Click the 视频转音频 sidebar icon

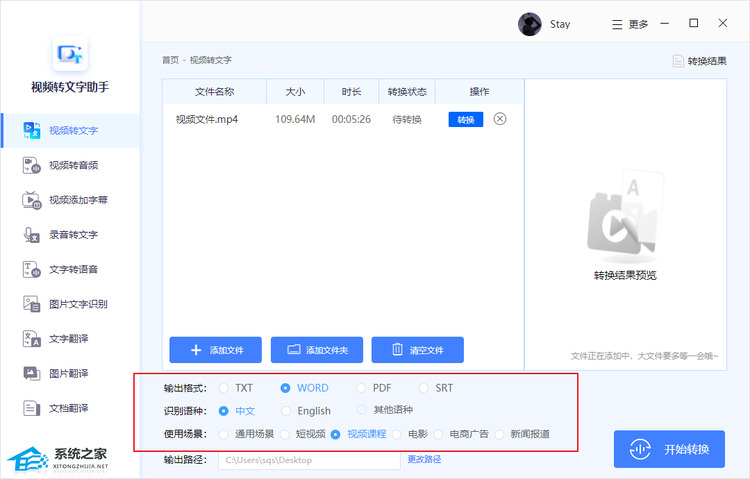tap(32, 166)
